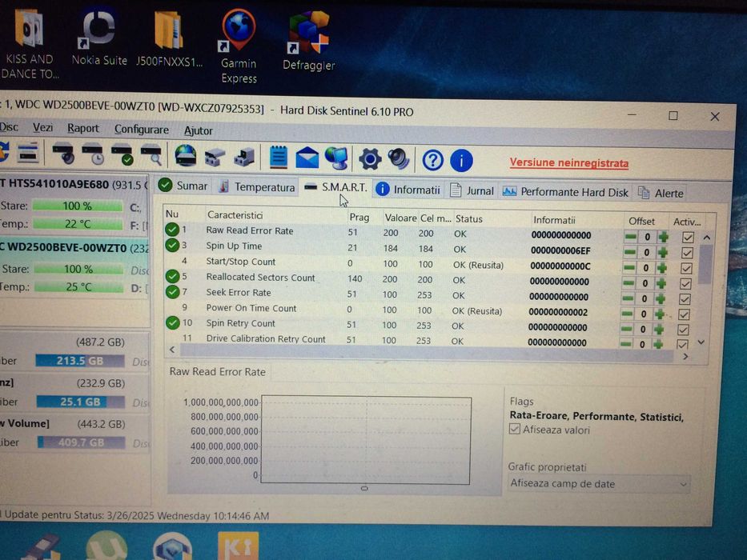Image resolution: width=747 pixels, height=560 pixels.
Task: Uncheck active box for Spin Retry Count
Action: [683, 330]
